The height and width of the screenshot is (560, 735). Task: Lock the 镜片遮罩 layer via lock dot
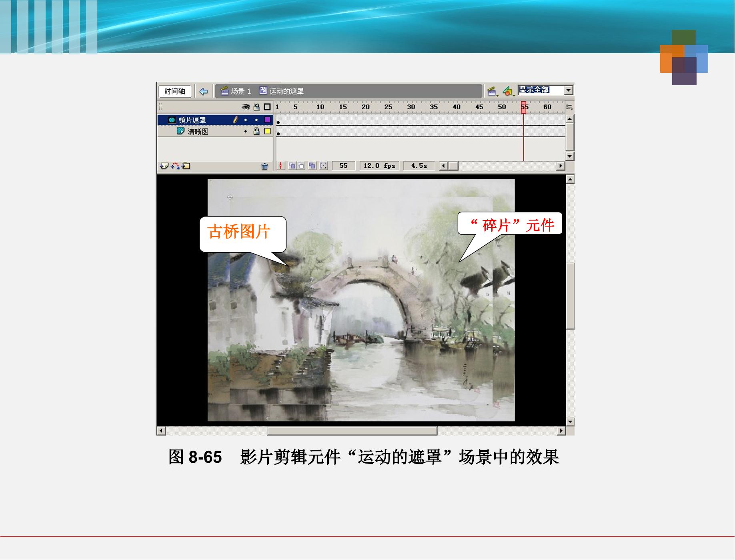coord(256,120)
